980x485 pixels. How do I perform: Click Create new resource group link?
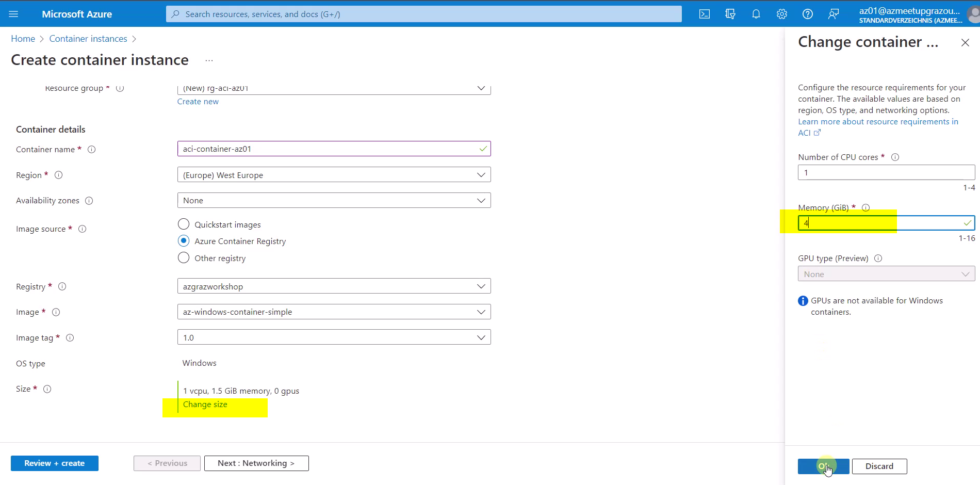coord(198,102)
